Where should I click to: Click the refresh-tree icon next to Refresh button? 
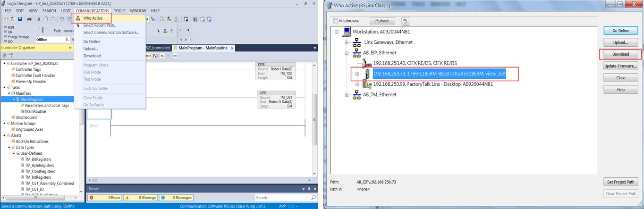pos(405,21)
